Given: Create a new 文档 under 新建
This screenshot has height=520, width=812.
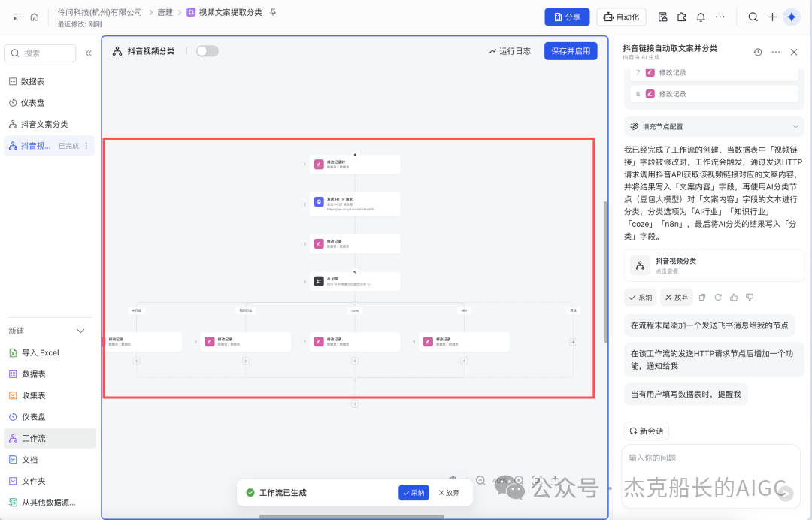Looking at the screenshot, I should (50, 459).
